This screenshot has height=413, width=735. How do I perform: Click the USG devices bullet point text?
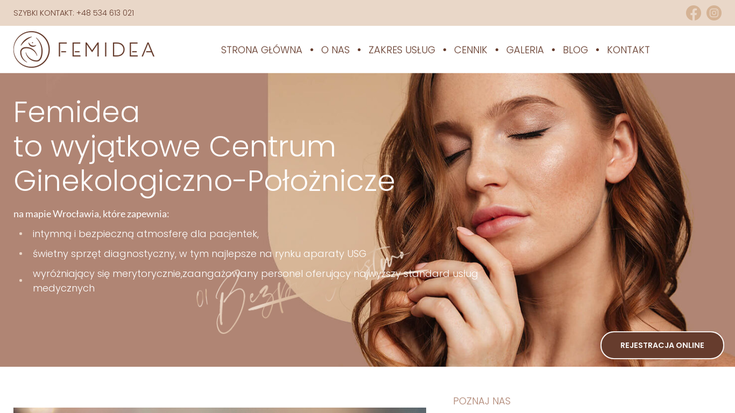point(199,254)
